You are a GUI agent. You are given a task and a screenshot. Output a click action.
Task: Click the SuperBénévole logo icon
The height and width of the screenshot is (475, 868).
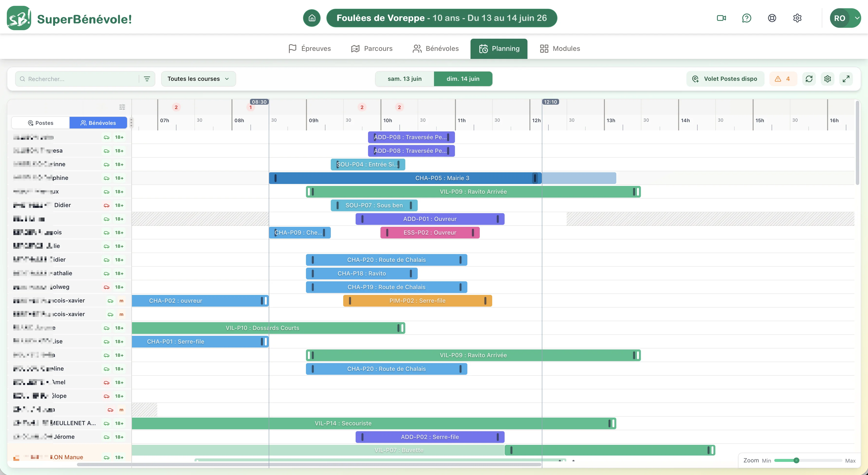coord(19,18)
